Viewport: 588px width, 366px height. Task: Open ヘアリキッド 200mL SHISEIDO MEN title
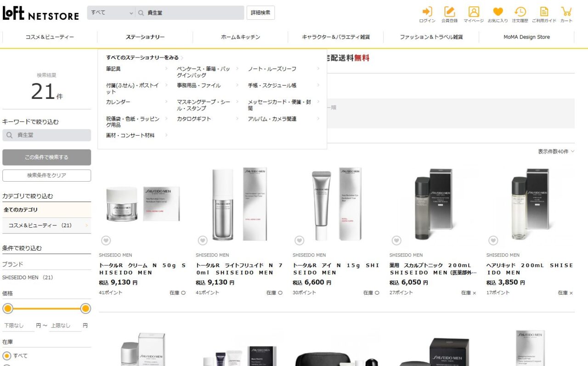click(x=530, y=269)
